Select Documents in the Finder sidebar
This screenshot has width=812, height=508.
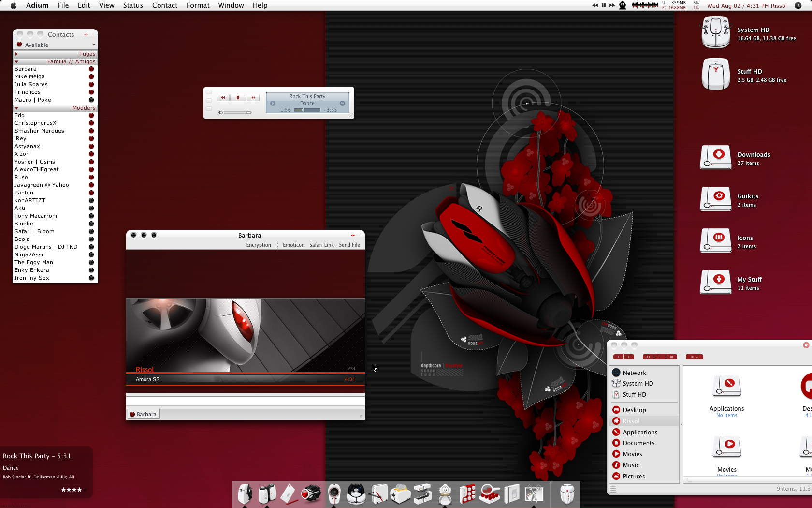(644, 443)
